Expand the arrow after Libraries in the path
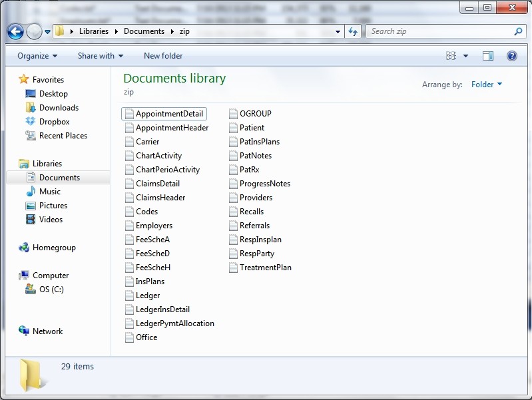The image size is (532, 400). tap(117, 31)
